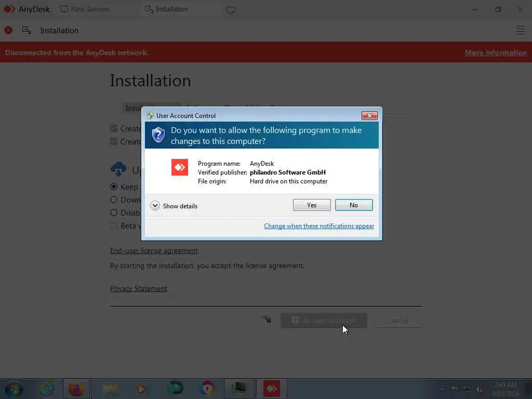Toggle the second Create shortcut checkbox
The width and height of the screenshot is (532, 399).
click(114, 141)
